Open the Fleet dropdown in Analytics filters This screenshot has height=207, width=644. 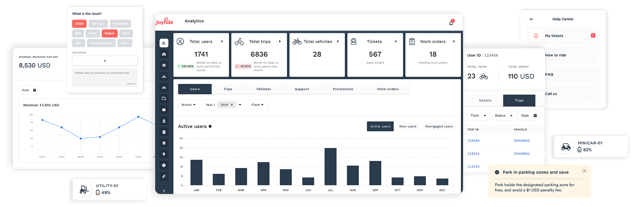(x=258, y=105)
